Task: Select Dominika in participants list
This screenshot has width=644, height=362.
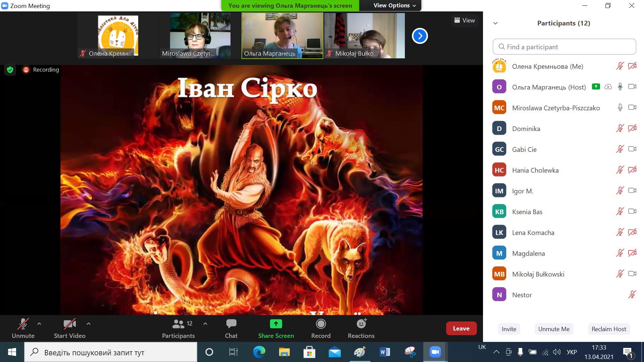Action: 564,129
